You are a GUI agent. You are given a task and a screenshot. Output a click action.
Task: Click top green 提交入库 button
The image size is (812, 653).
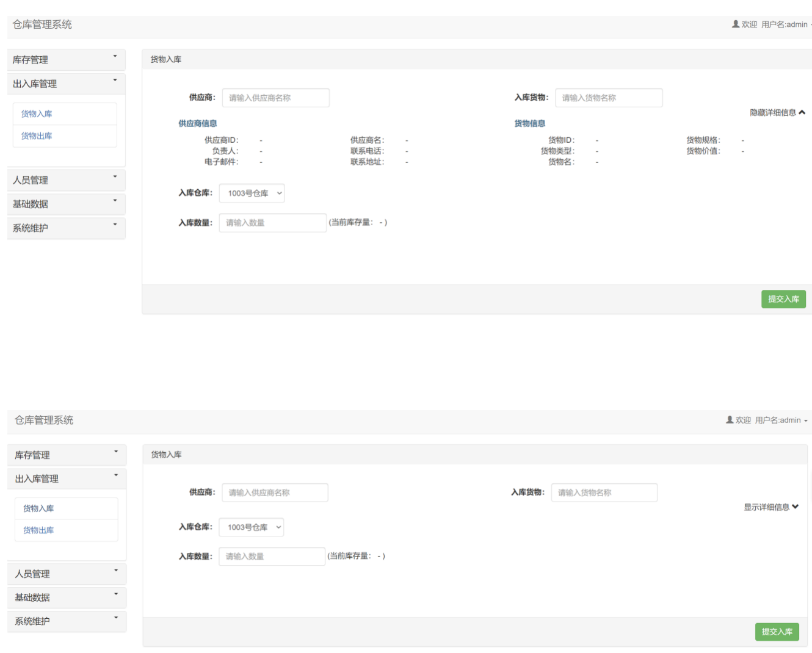click(783, 299)
